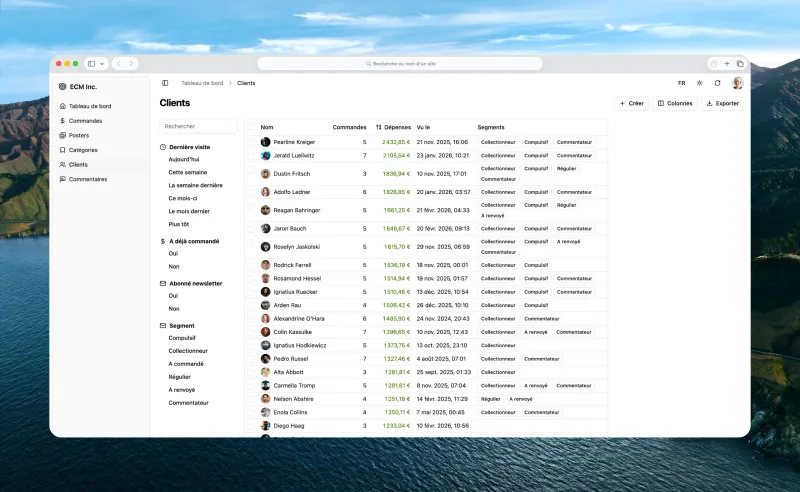Choose Non under Abonné newsletter
The height and width of the screenshot is (492, 800).
point(173,309)
